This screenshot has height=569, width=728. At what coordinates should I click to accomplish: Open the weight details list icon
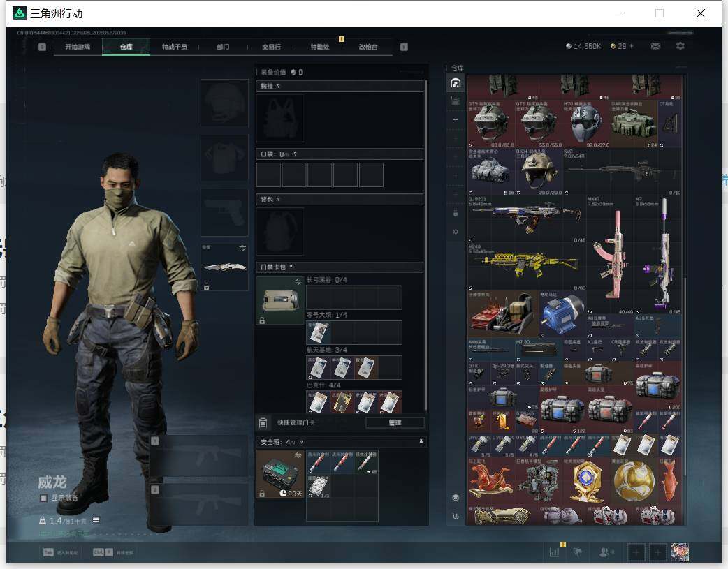[96, 520]
